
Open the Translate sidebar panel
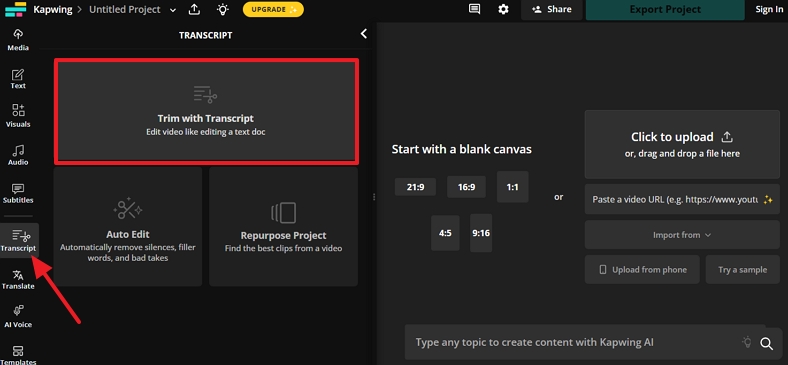pos(18,280)
